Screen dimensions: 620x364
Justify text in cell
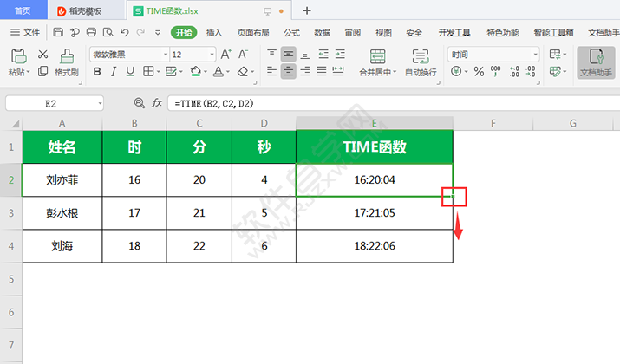tap(322, 72)
